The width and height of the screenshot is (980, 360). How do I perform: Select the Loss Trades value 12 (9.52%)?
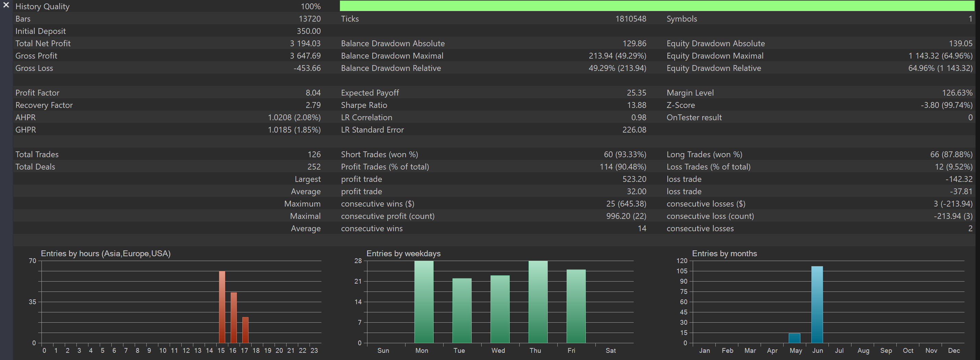coord(953,166)
